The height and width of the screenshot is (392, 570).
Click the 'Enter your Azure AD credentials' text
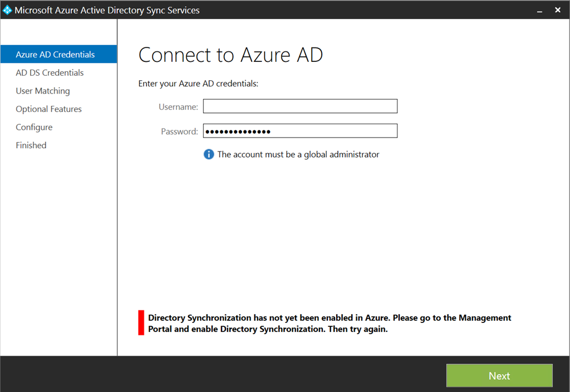tap(198, 84)
